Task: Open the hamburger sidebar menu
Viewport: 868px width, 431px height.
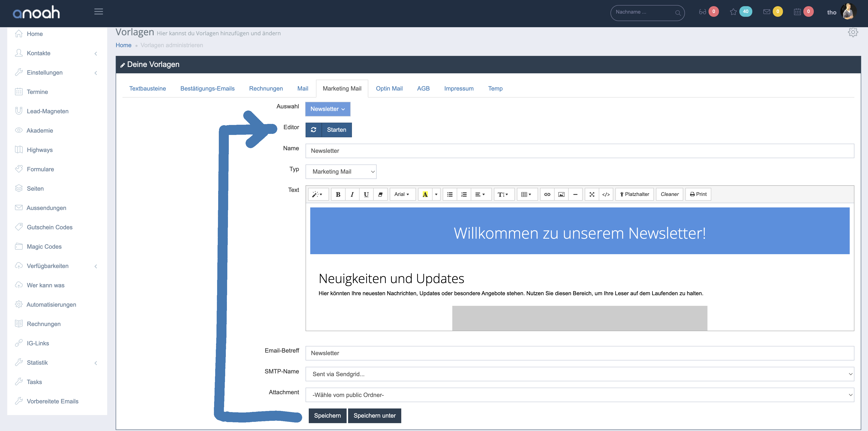Action: [98, 12]
